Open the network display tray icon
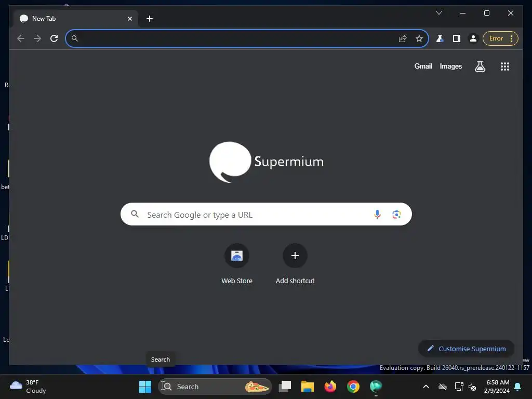This screenshot has width=532, height=399. coord(459,387)
